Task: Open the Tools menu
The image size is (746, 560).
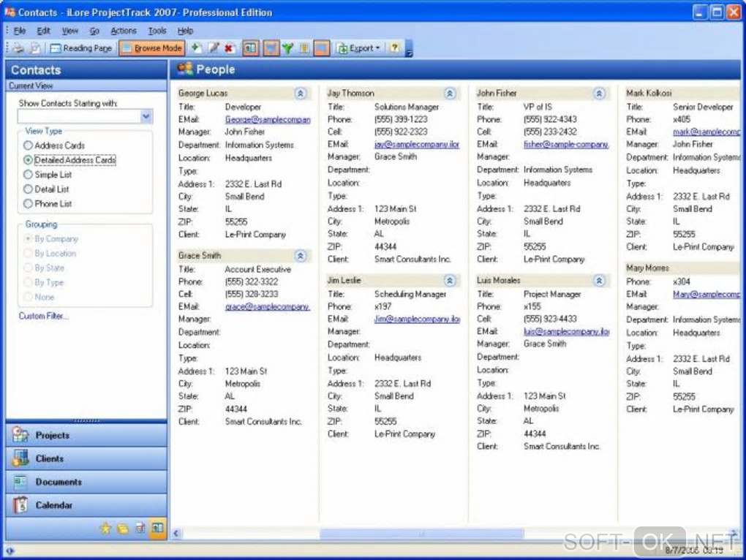Action: (157, 31)
